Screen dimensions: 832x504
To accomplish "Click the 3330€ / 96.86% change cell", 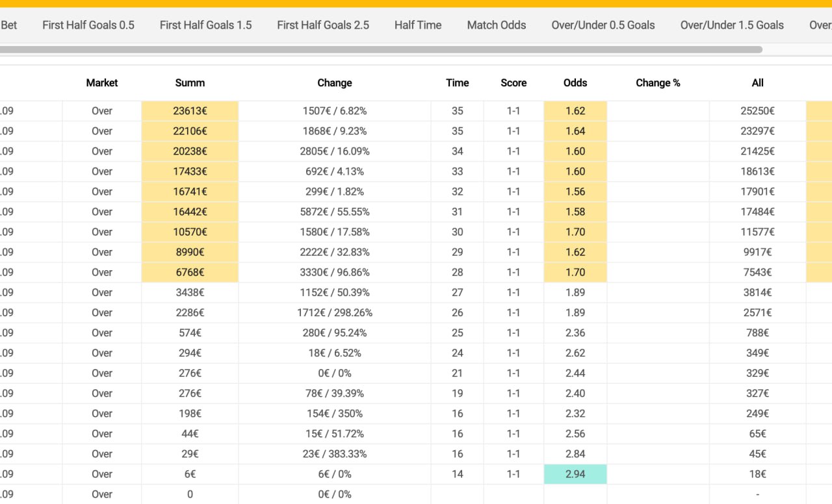I will pyautogui.click(x=335, y=272).
